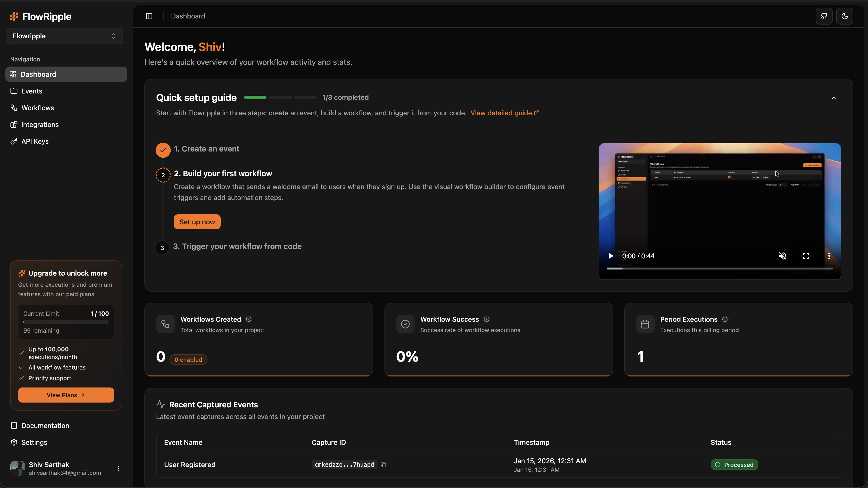Open the API Keys section

[x=35, y=141]
